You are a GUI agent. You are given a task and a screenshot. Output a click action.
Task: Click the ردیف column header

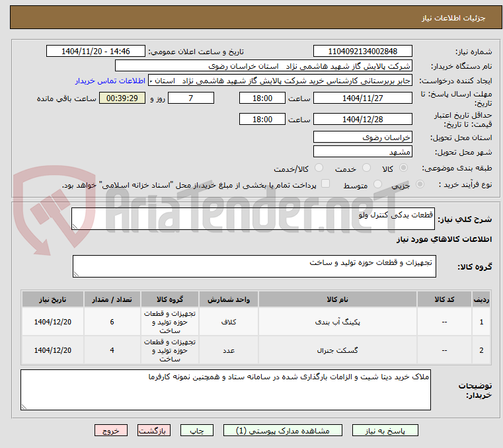(x=481, y=299)
